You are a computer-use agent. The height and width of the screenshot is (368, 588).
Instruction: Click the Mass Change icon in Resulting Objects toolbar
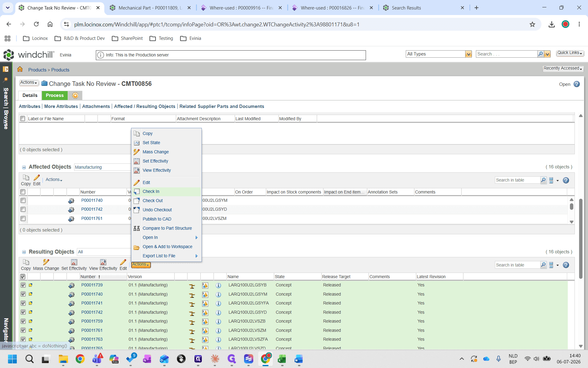pos(46,262)
